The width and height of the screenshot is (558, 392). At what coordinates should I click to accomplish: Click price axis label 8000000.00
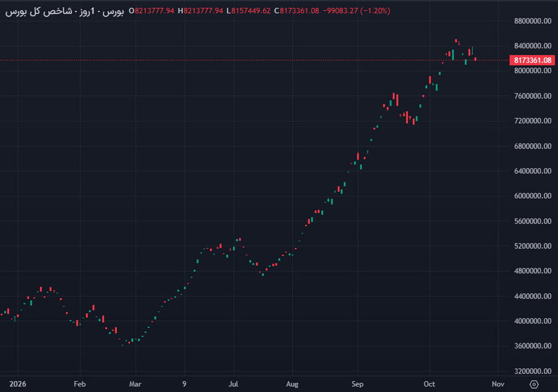[x=532, y=71]
